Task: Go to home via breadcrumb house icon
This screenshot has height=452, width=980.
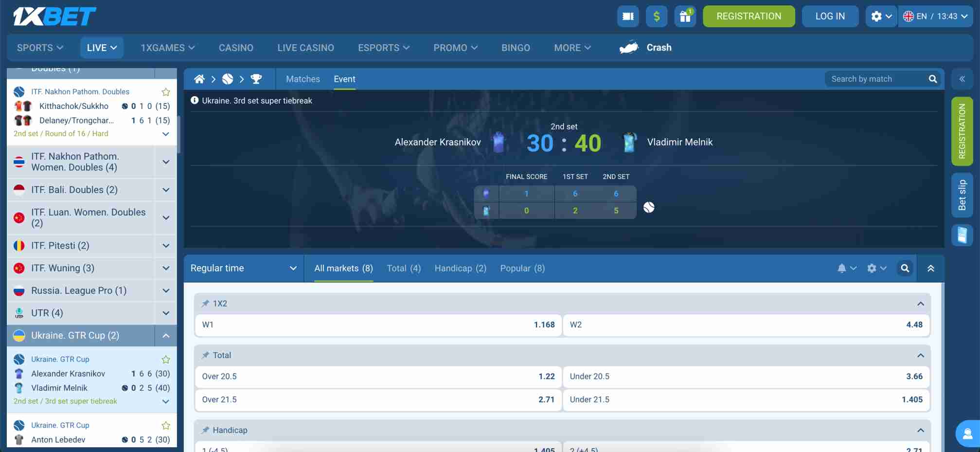Action: coord(199,79)
